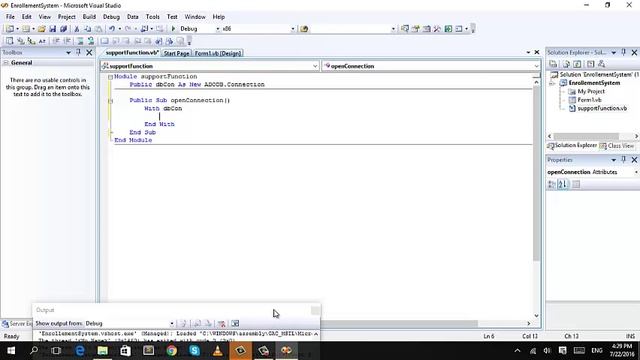640x360 pixels.
Task: Toggle auto-hide pin on Properties panel
Action: 624,160
